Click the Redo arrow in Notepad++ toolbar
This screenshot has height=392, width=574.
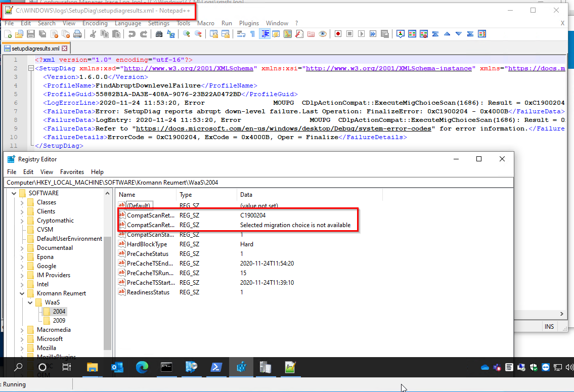tap(144, 34)
